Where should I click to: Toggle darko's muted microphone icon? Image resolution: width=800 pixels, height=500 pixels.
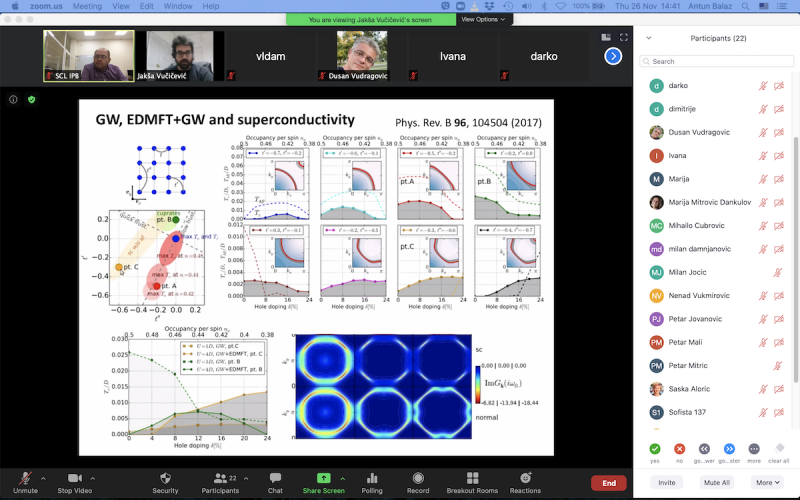click(x=763, y=86)
